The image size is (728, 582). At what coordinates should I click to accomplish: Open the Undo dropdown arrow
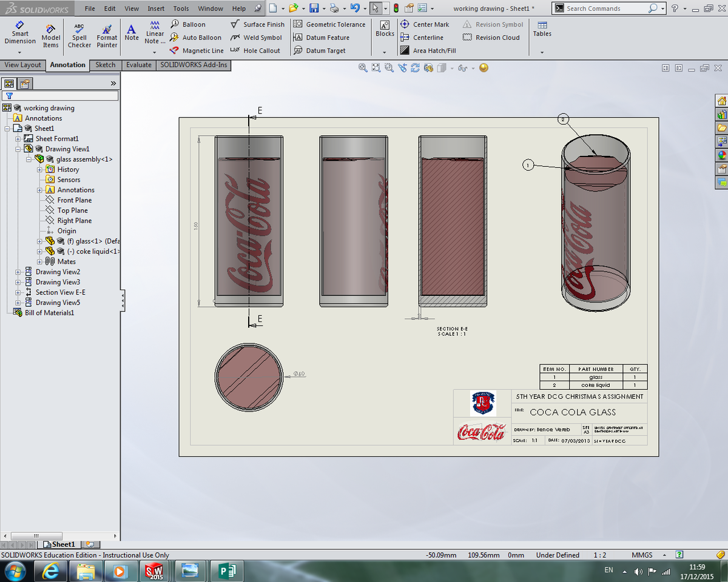click(x=364, y=8)
